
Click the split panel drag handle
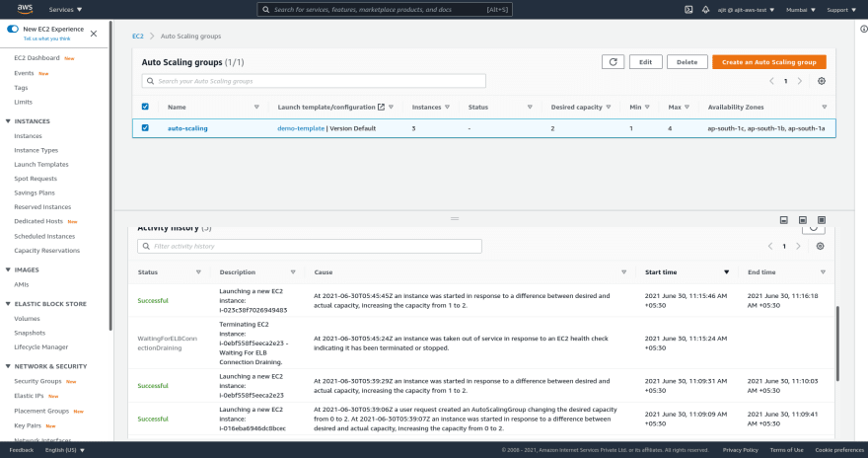pyautogui.click(x=455, y=219)
